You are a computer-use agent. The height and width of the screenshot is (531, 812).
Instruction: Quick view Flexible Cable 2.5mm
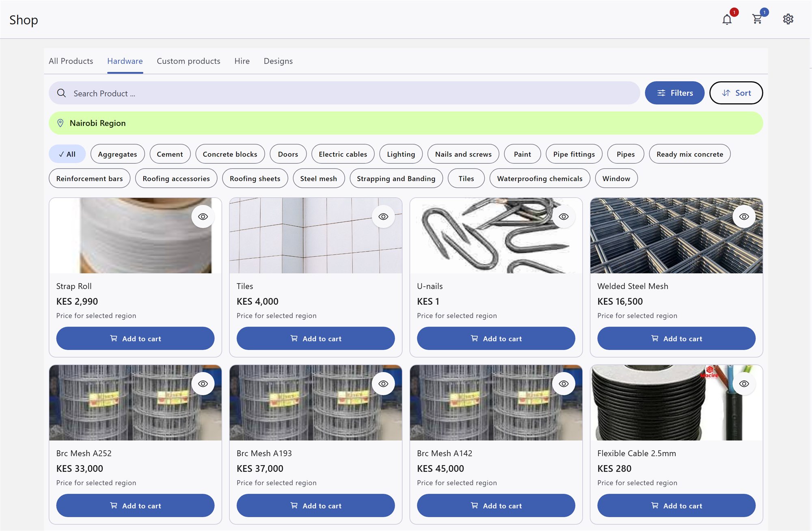click(x=744, y=384)
